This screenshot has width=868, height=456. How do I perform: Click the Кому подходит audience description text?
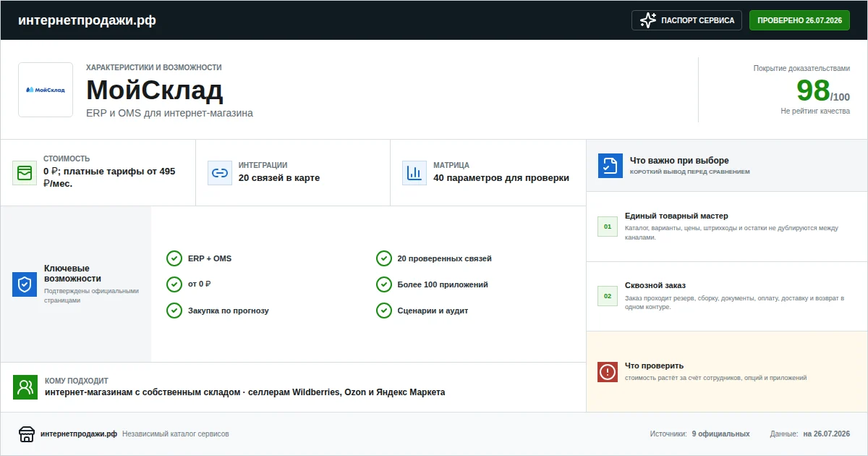(245, 392)
